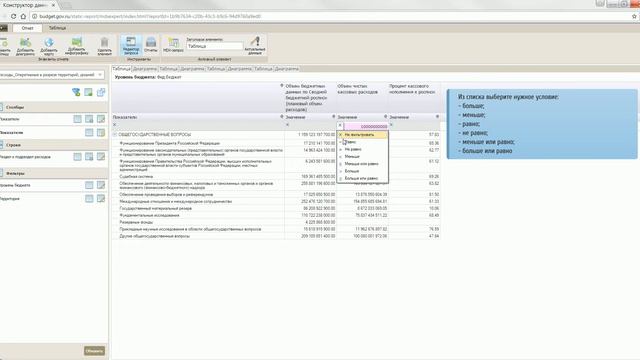Click the Резервные фонды row
The height and width of the screenshot is (360, 640).
[276, 222]
